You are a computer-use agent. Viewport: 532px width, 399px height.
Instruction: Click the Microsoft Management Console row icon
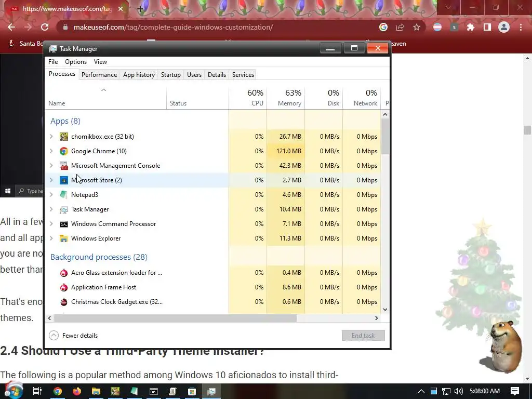(64, 166)
